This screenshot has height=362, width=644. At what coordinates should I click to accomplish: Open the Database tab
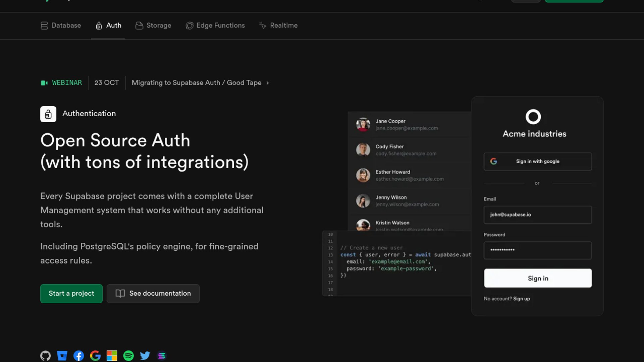click(x=61, y=25)
